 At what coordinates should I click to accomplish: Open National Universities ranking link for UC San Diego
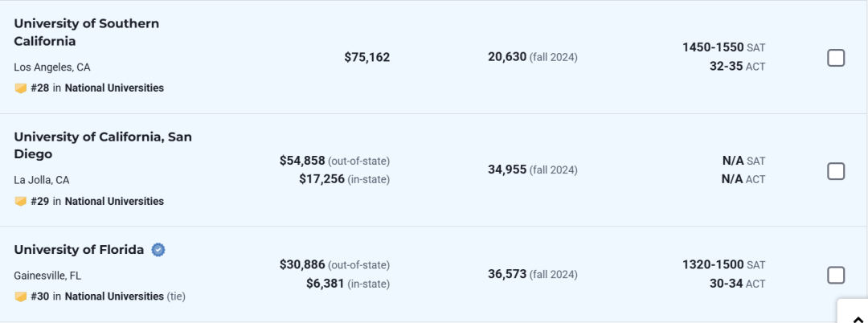tap(114, 202)
